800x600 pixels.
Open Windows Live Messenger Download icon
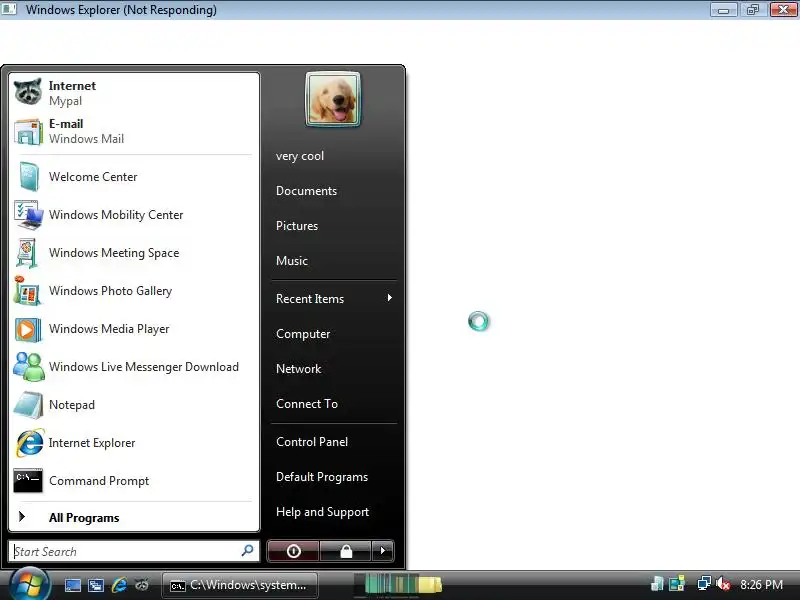[29, 367]
